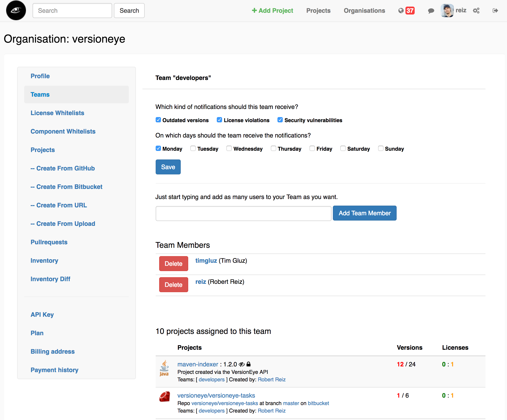Select the Ruby gem icon for versioneye-tasks
The height and width of the screenshot is (420, 507).
point(164,396)
